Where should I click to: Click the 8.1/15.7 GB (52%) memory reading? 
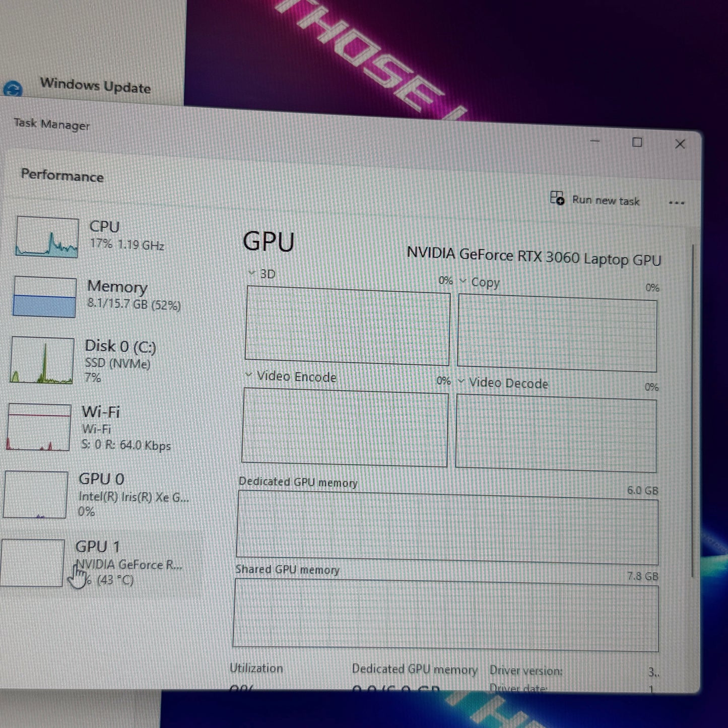point(134,304)
